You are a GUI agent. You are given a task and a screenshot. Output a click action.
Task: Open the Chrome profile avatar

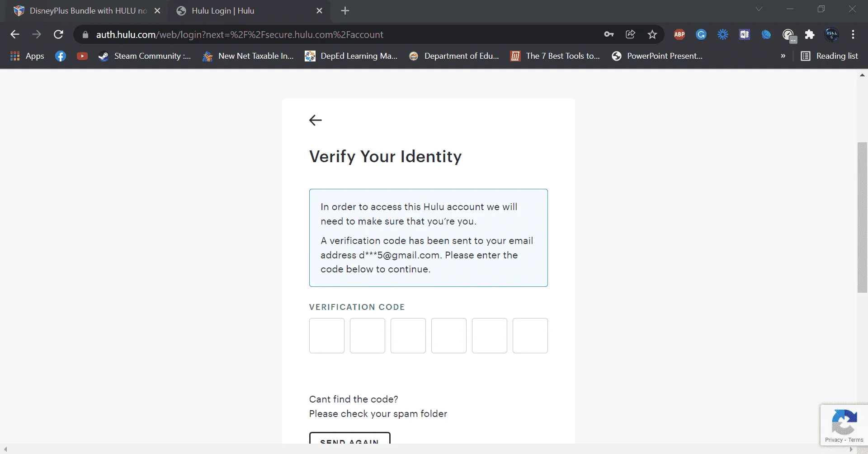tap(832, 34)
